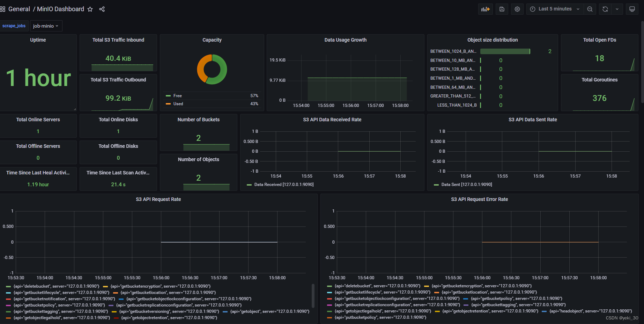Open the Total Offline Disks panel menu
The width and height of the screenshot is (644, 324).
click(118, 146)
